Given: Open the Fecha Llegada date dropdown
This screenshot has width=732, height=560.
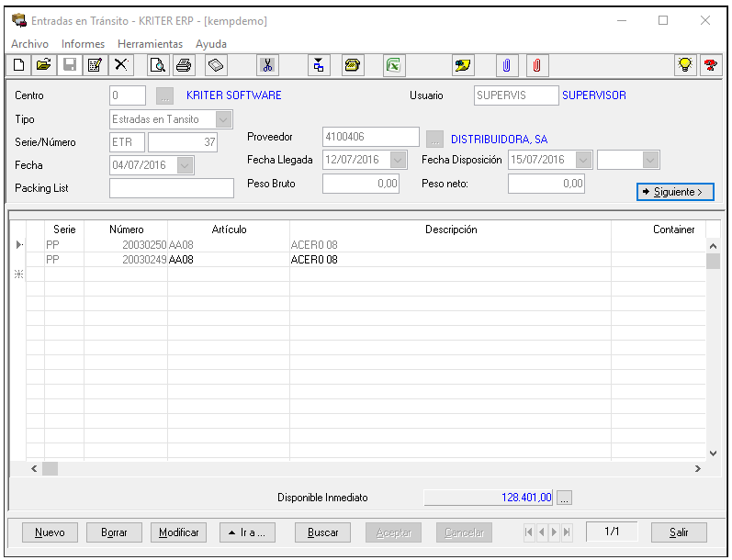Looking at the screenshot, I should (x=398, y=160).
